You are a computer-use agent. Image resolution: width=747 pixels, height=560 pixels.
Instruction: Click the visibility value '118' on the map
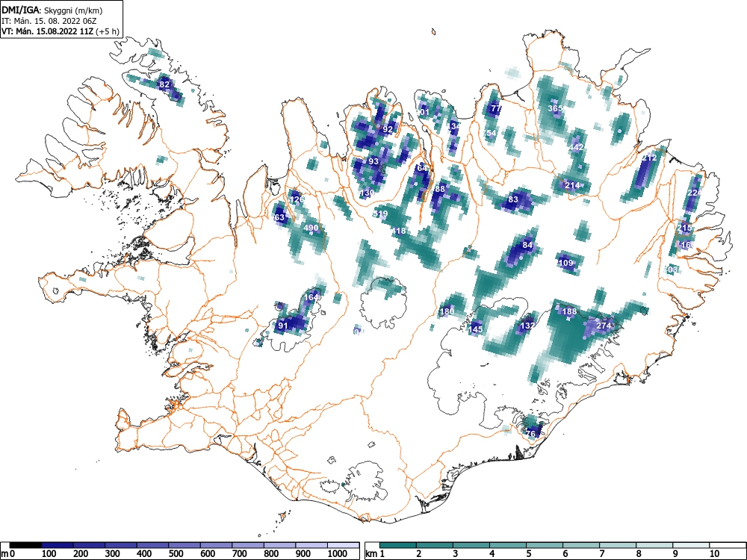(399, 231)
